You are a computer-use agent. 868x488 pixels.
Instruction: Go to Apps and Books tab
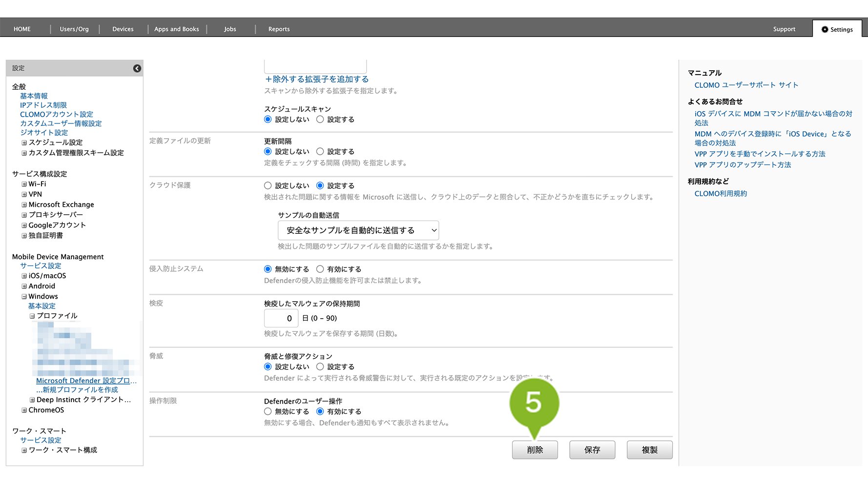176,29
